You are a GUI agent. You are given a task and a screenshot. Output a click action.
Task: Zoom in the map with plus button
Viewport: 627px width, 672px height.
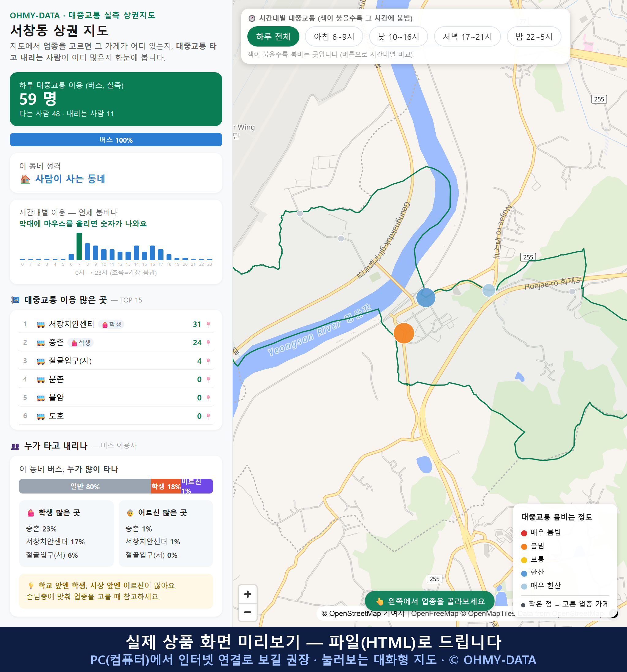pos(248,594)
